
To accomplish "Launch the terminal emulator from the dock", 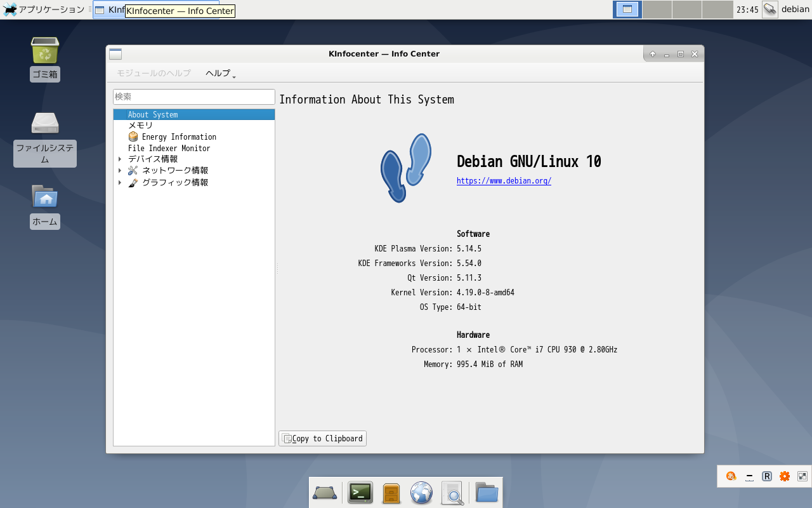I will tap(360, 493).
